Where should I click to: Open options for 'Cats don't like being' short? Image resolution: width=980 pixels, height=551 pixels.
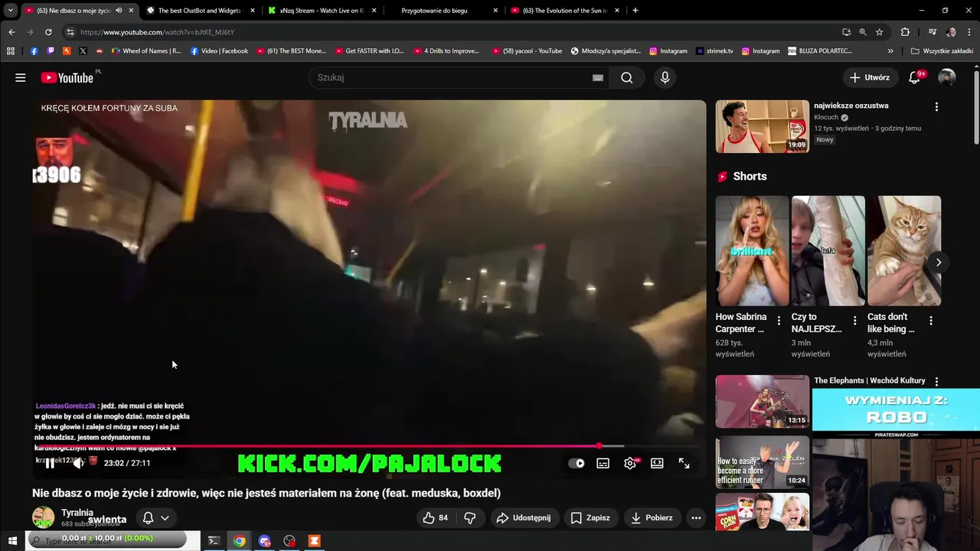pos(931,321)
